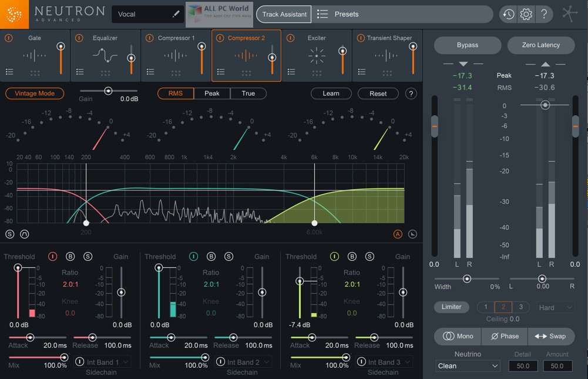The height and width of the screenshot is (379, 588).
Task: Open the help question mark in header
Action: coord(544,14)
